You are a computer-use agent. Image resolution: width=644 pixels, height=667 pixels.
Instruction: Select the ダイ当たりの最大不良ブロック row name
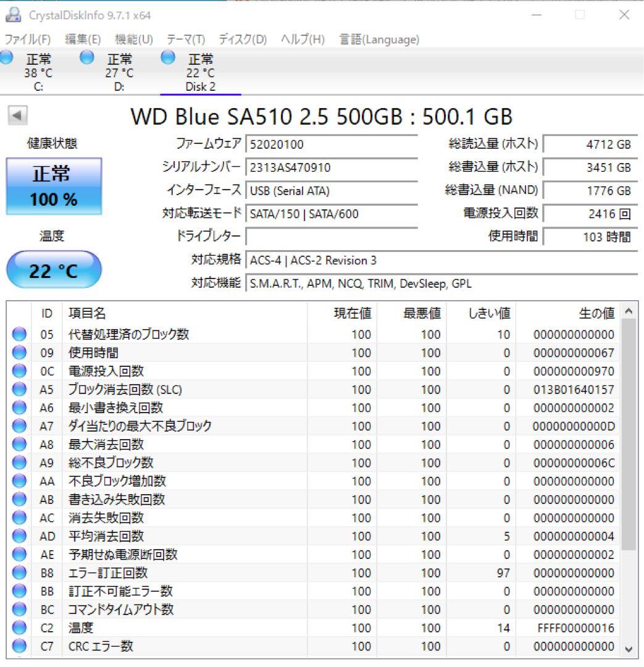pyautogui.click(x=140, y=426)
